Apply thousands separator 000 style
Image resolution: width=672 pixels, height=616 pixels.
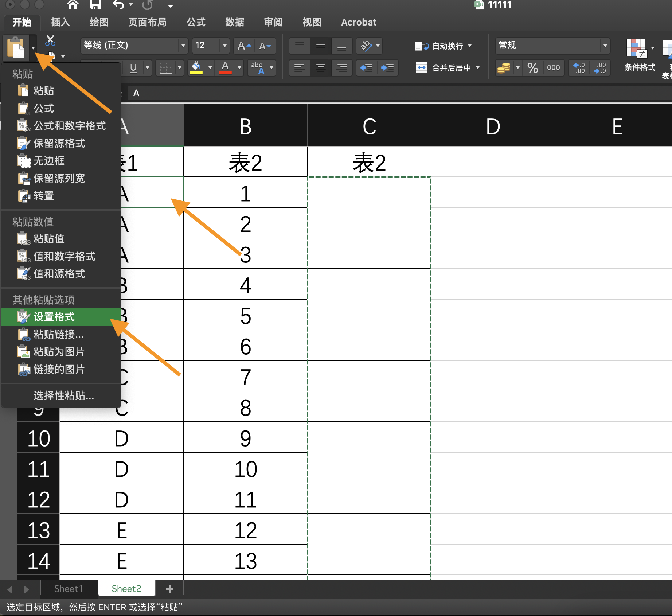(553, 68)
